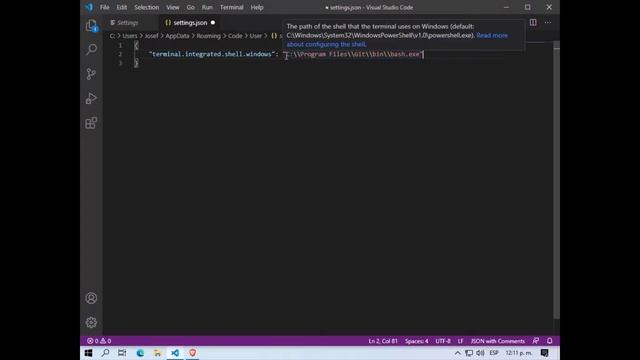Click the VS Code logo in title bar
This screenshot has width=640, height=360.
pyautogui.click(x=89, y=7)
